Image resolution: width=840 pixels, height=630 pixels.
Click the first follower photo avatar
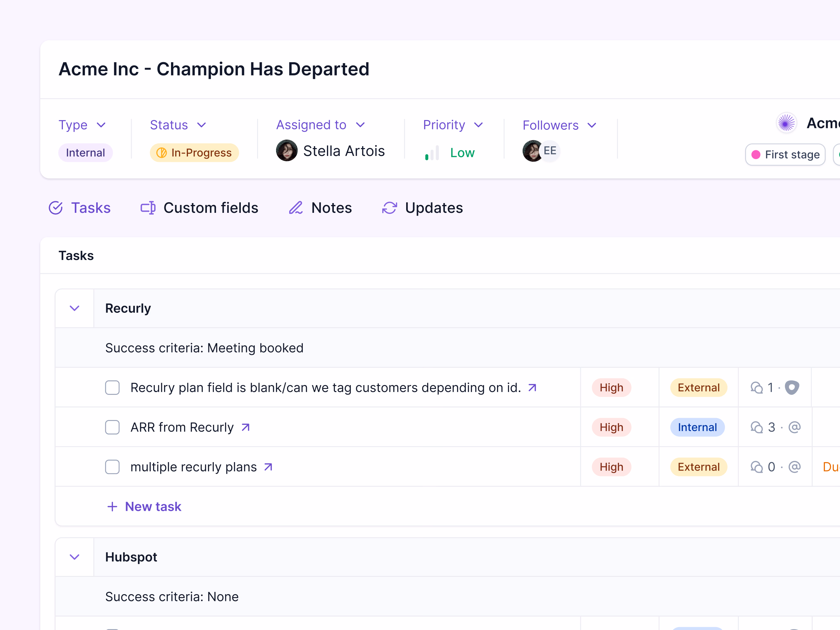533,151
